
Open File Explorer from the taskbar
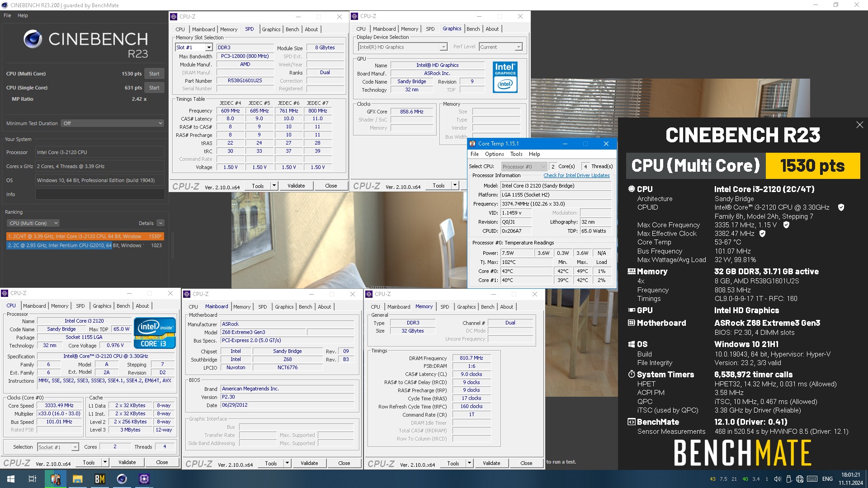coord(78,479)
